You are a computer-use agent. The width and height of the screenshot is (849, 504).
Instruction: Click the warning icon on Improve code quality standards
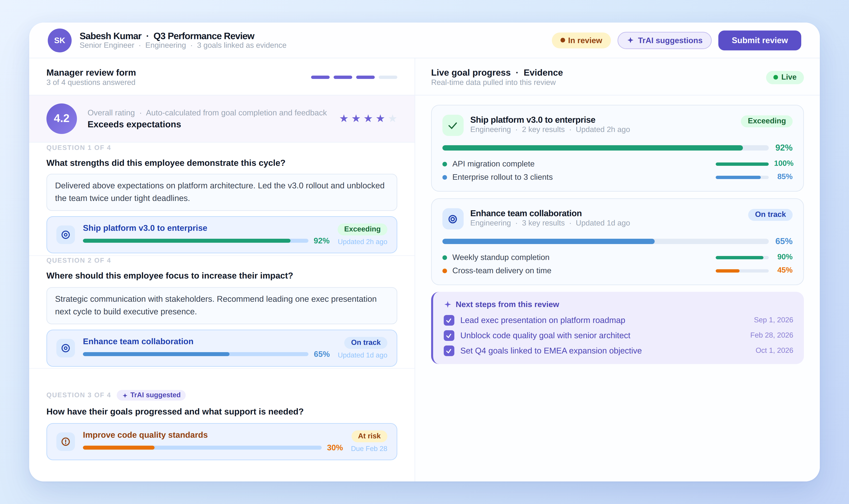(65, 441)
